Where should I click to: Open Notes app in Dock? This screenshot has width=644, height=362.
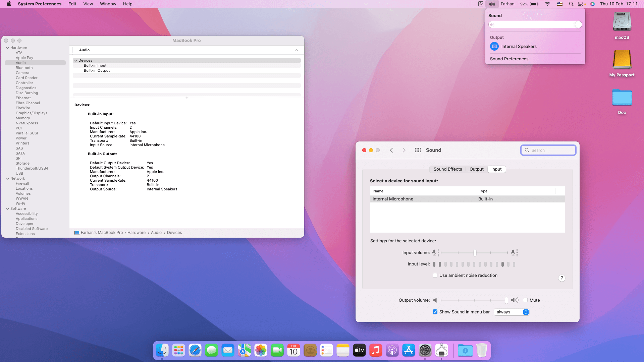pyautogui.click(x=343, y=350)
